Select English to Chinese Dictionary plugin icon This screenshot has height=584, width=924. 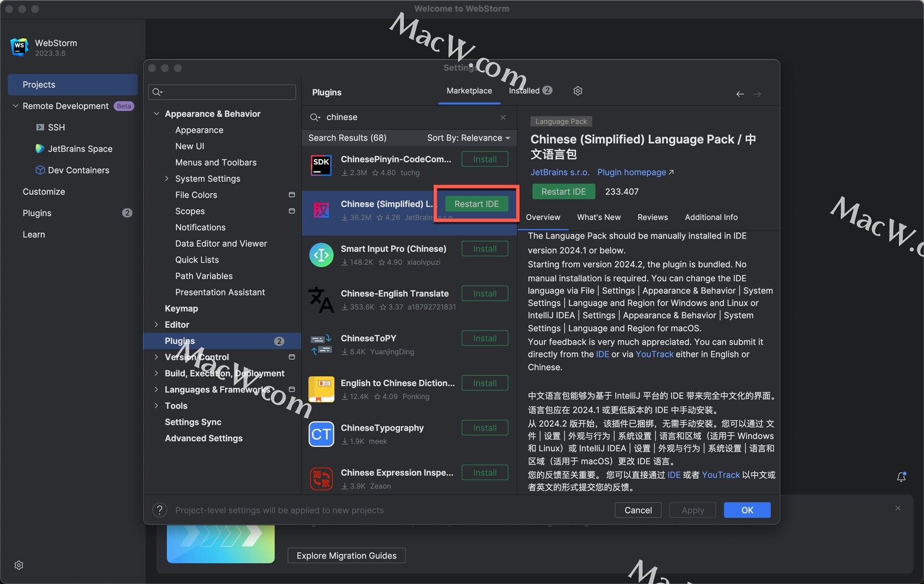(321, 389)
